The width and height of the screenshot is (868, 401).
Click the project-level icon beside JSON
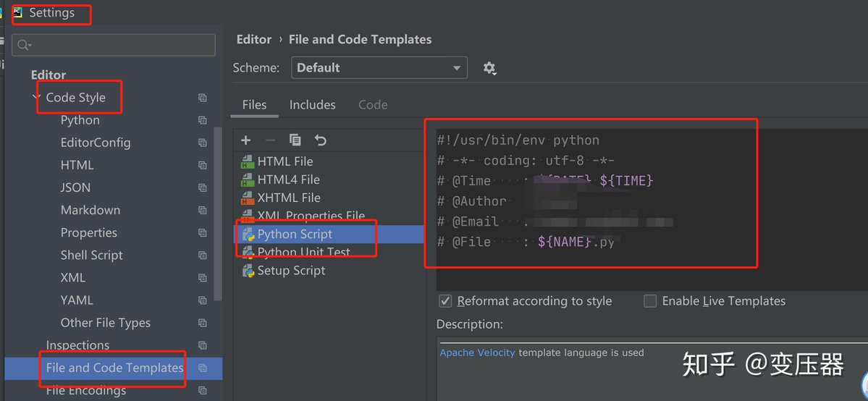pos(203,187)
